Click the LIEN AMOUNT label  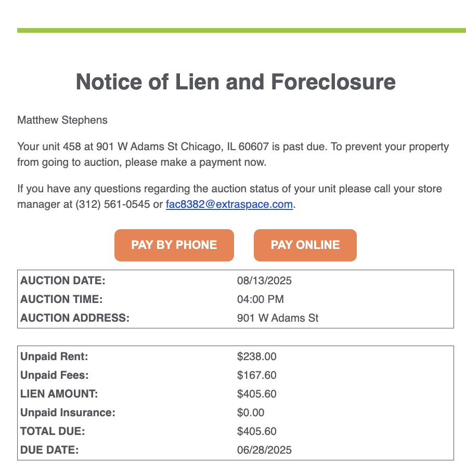tap(59, 394)
